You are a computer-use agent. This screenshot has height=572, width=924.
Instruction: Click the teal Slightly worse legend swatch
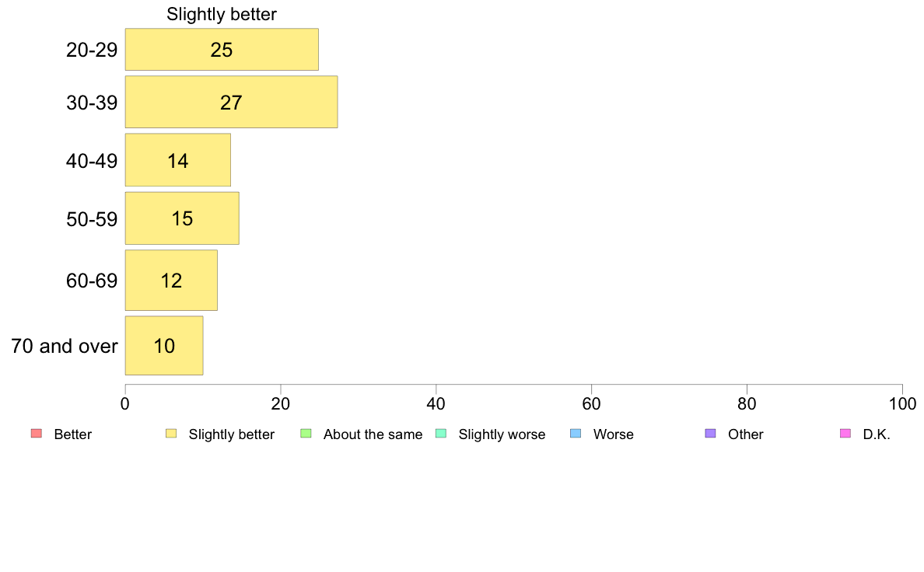(441, 434)
